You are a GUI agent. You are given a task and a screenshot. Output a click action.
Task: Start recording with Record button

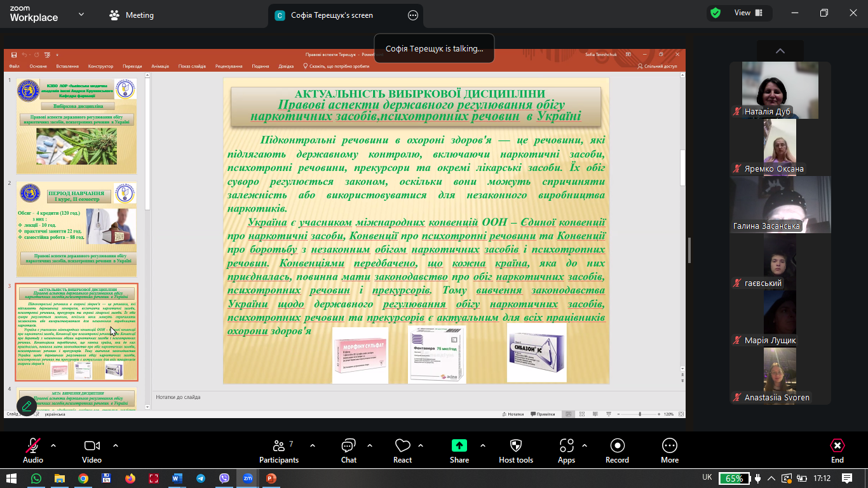click(616, 451)
